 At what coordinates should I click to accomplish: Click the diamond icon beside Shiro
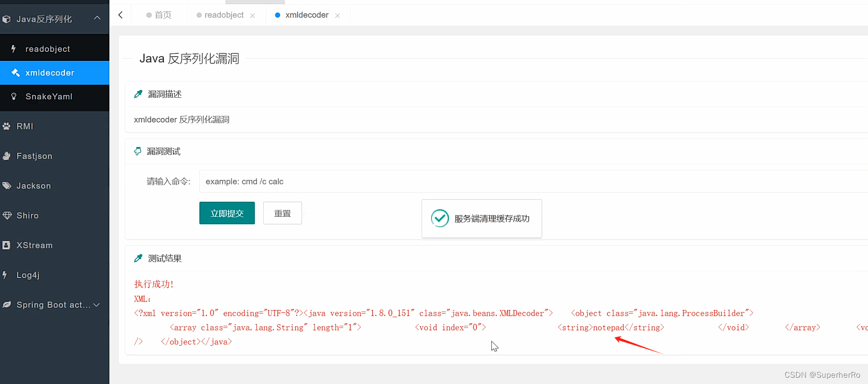pos(6,215)
